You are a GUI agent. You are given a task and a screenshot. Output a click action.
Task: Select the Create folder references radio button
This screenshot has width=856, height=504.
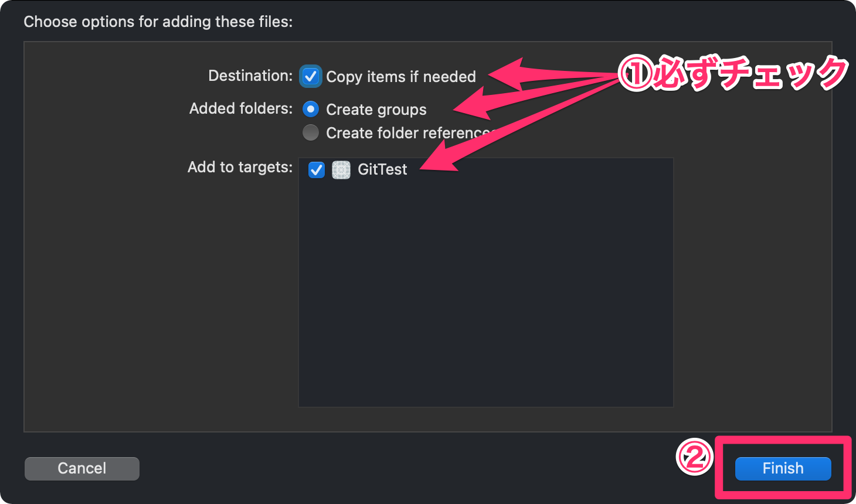click(x=310, y=132)
